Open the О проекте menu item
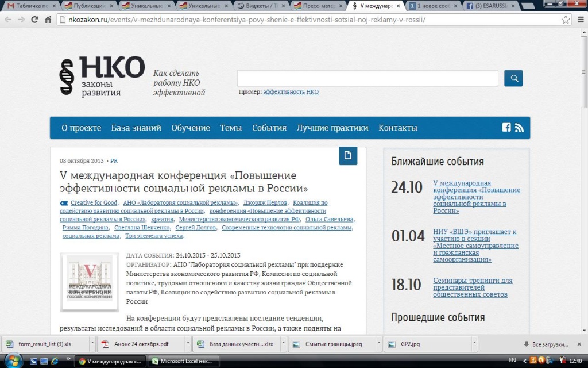 point(82,128)
